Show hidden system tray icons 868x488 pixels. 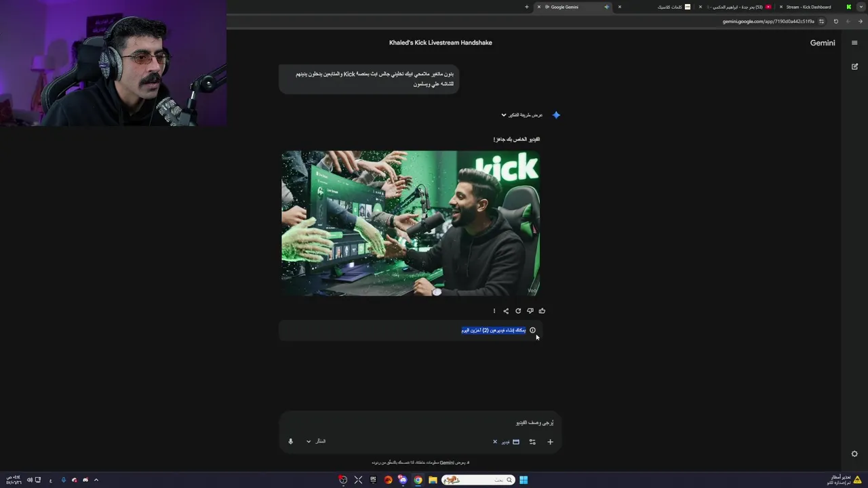(x=96, y=480)
